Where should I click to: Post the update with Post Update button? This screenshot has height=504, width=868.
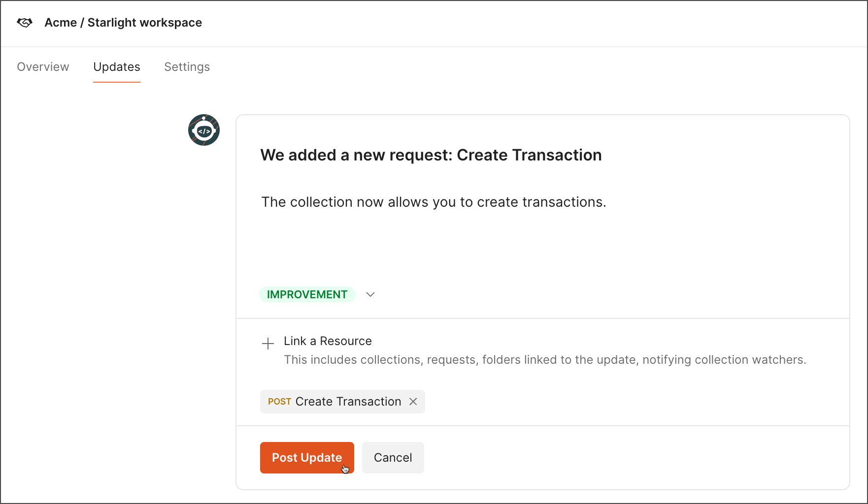tap(307, 457)
